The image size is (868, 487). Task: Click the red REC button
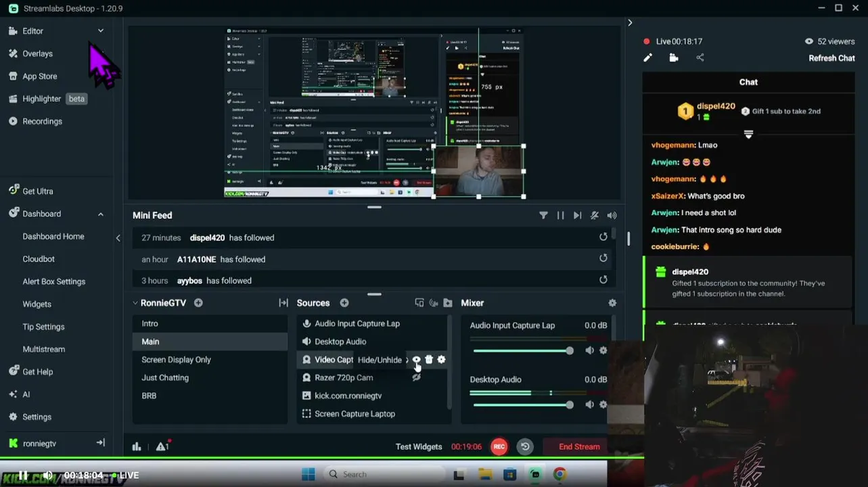[x=499, y=446]
